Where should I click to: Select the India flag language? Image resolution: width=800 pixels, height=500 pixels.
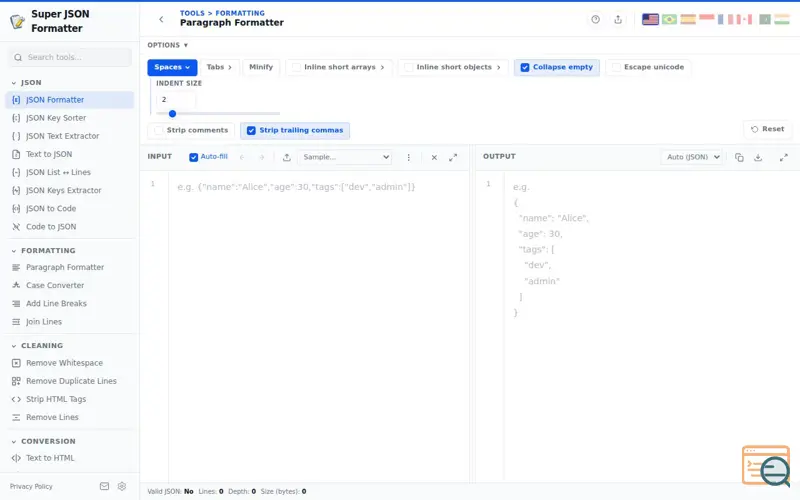[782, 19]
